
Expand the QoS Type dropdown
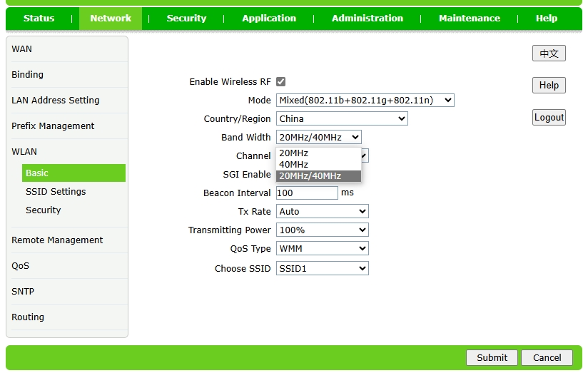322,249
